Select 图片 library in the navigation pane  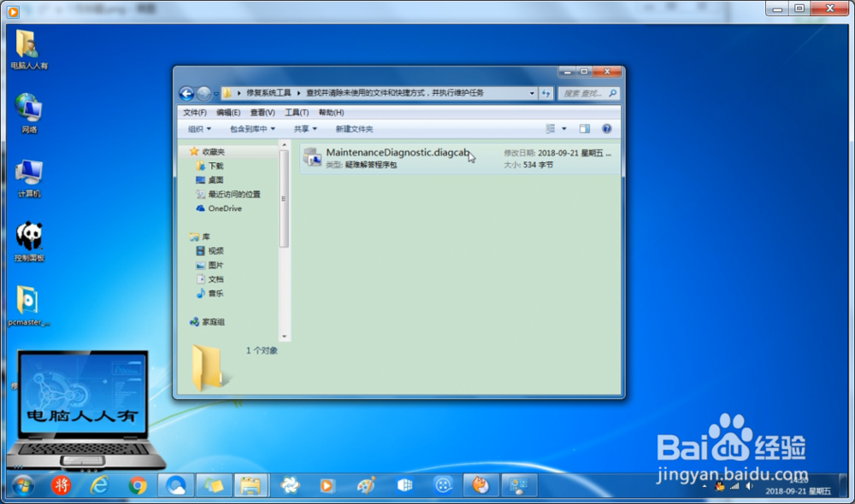pyautogui.click(x=216, y=266)
